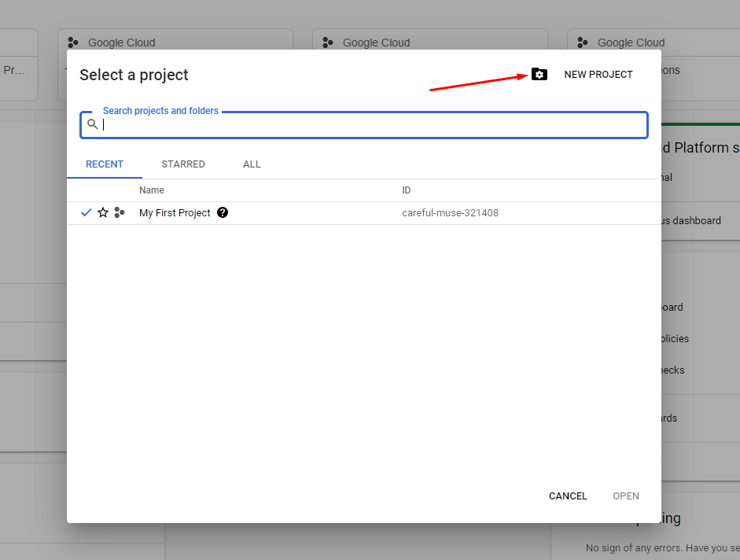Viewport: 740px width, 560px height.
Task: Select the My First Project name
Action: tap(175, 213)
